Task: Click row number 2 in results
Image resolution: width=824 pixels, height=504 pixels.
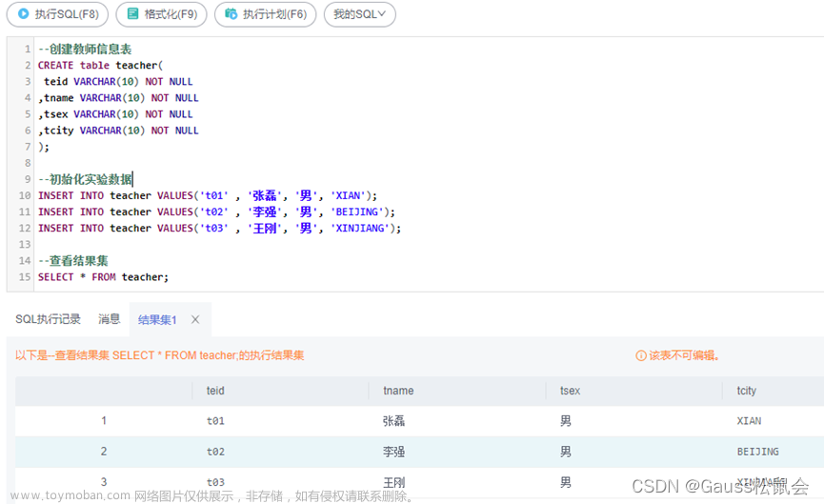Action: [x=104, y=451]
